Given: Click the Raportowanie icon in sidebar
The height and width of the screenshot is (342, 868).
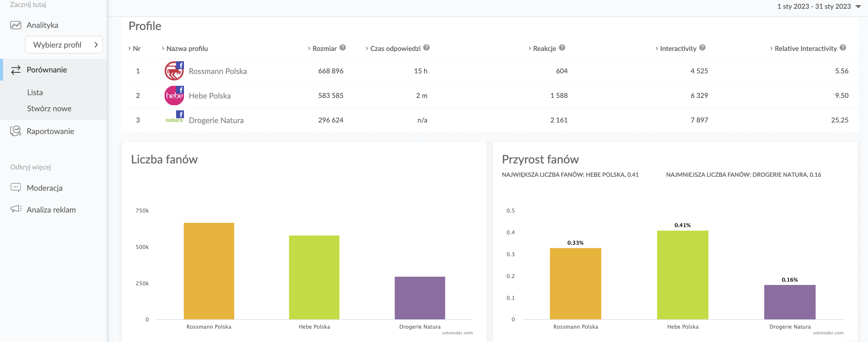Looking at the screenshot, I should pyautogui.click(x=15, y=131).
